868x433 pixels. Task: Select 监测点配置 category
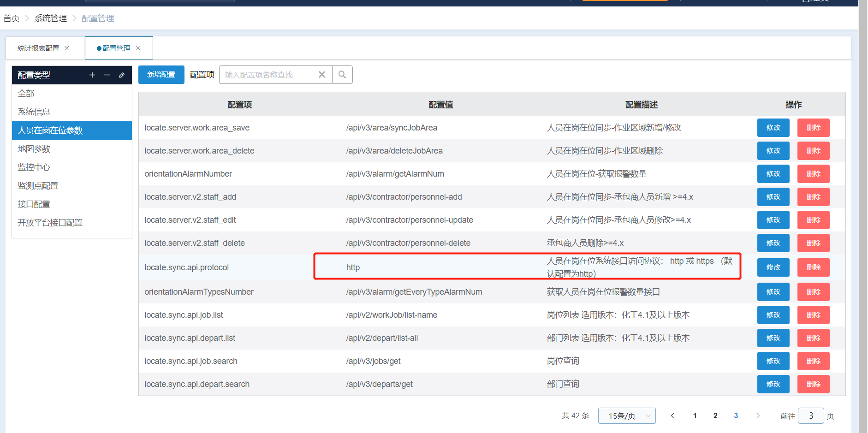pos(72,186)
